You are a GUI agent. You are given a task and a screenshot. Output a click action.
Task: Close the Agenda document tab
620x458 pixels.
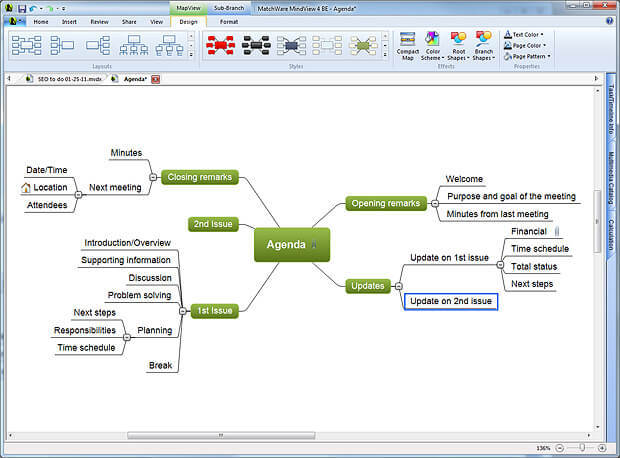tap(156, 78)
